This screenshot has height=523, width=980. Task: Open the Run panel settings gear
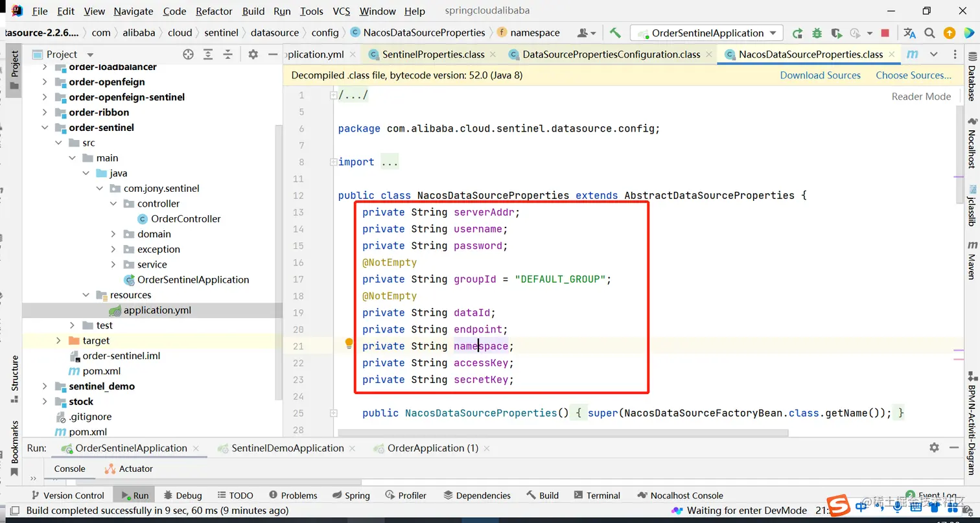pyautogui.click(x=934, y=447)
